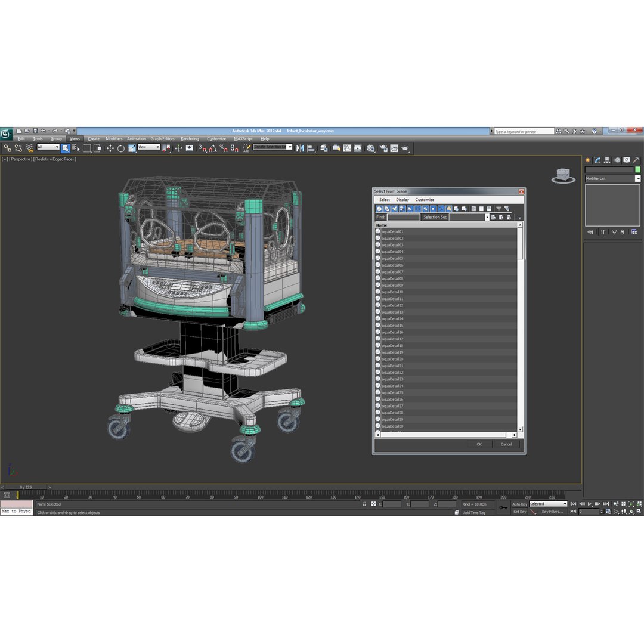The width and height of the screenshot is (644, 644).
Task: Open Quick Access Toolbar customize arrow
Action: tap(75, 131)
